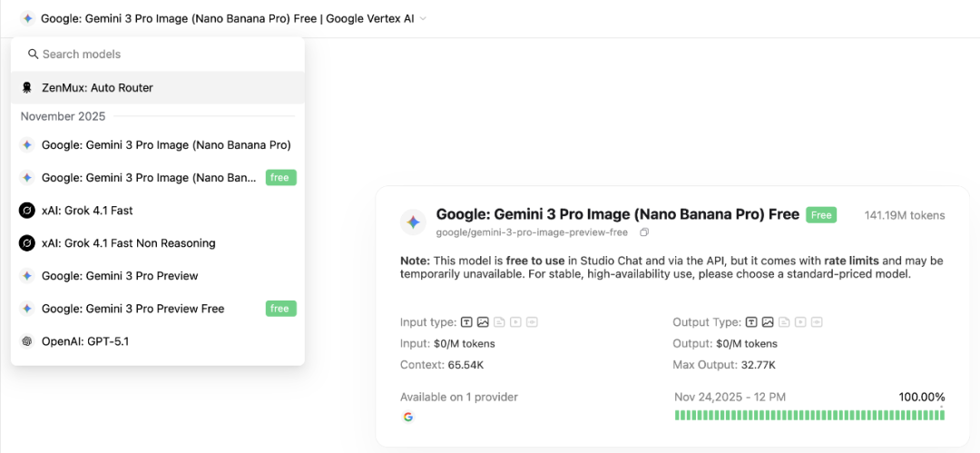Click the audio input type icon
The image size is (980, 453).
532,322
